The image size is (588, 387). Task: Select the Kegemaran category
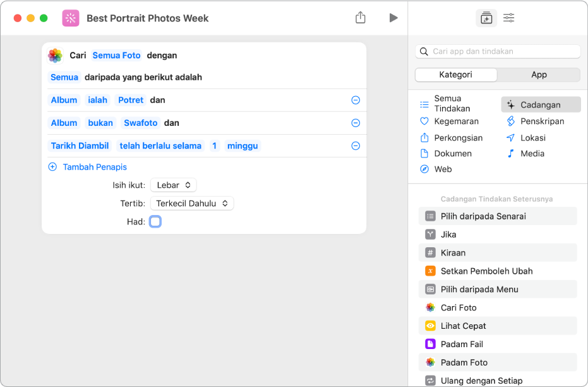pos(456,121)
